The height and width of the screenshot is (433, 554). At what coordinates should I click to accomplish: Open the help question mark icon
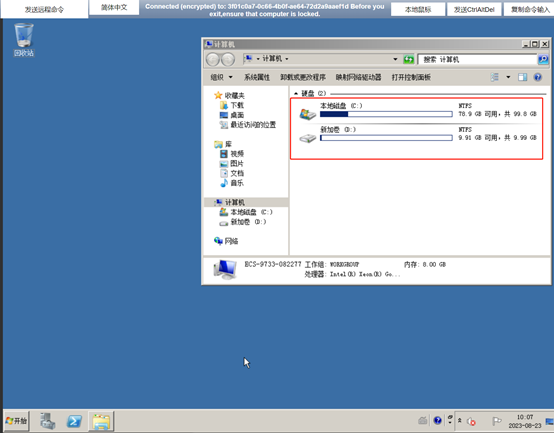[x=537, y=77]
